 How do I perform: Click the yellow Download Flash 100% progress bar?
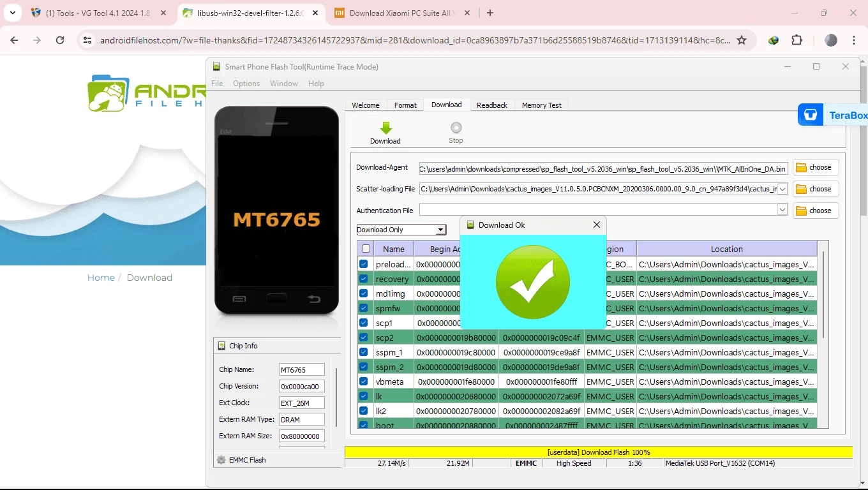[599, 452]
